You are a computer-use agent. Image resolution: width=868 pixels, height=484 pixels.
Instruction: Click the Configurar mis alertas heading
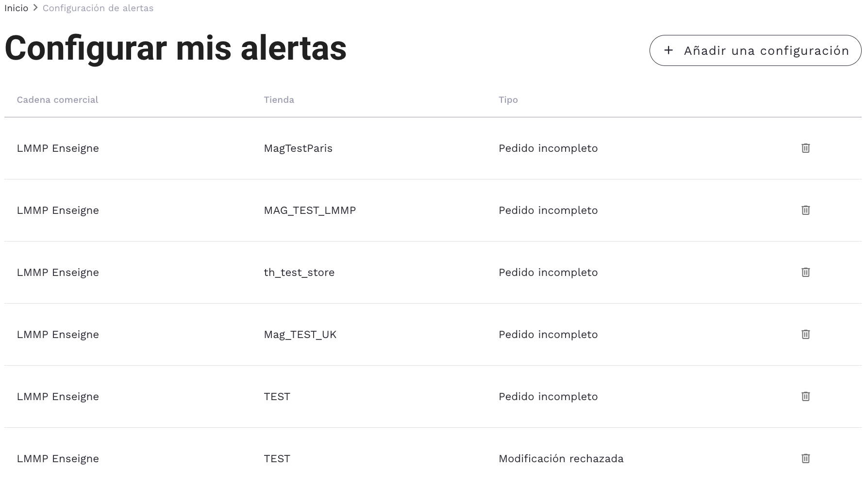[x=175, y=48]
